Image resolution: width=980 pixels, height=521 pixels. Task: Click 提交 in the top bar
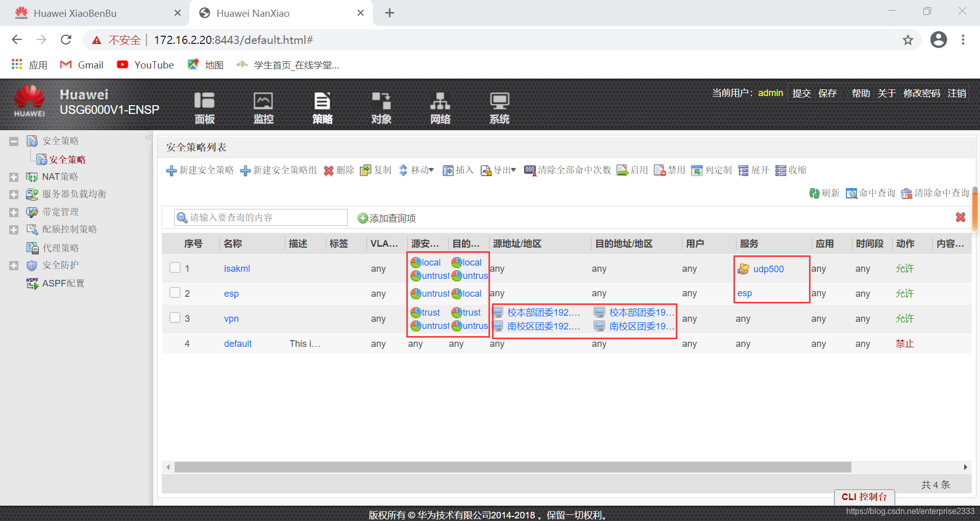point(801,93)
